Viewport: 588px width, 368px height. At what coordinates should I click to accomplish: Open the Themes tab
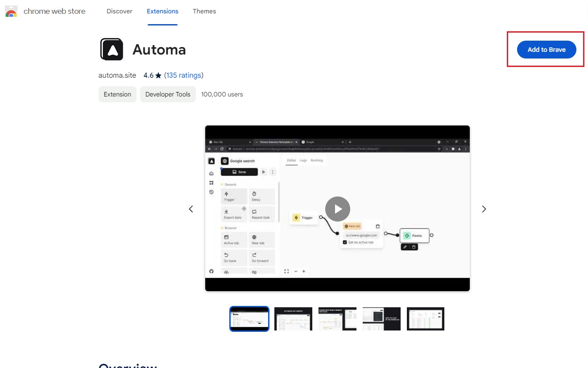204,11
